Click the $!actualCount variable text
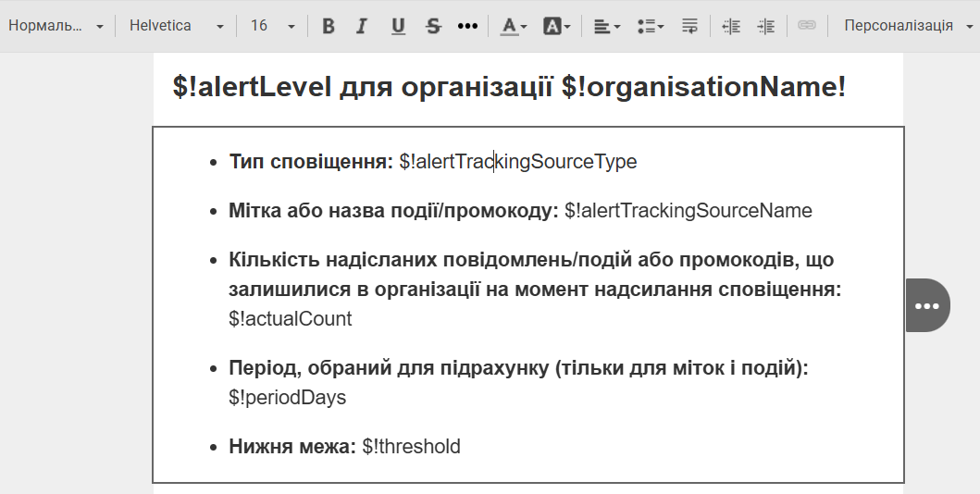Image resolution: width=980 pixels, height=494 pixels. [290, 318]
